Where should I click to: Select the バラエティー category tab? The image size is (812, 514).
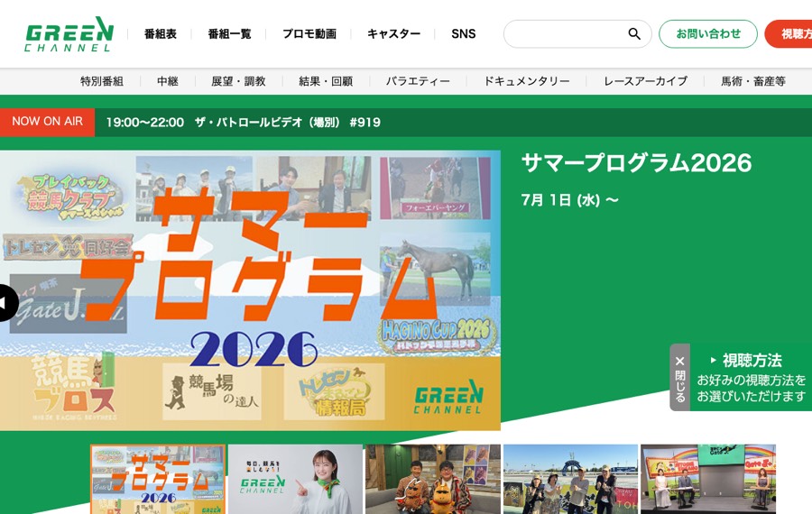pos(418,81)
